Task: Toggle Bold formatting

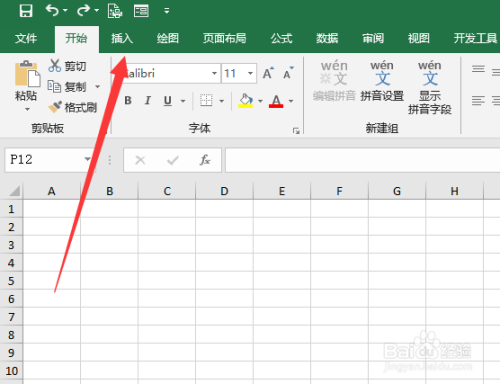Action: [128, 100]
